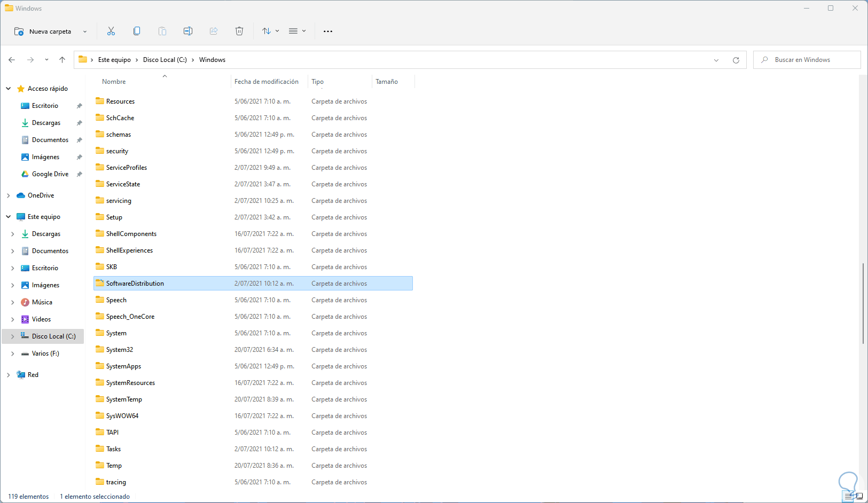The height and width of the screenshot is (503, 868).
Task: Select Descargas under Acceso rápido
Action: click(x=46, y=123)
